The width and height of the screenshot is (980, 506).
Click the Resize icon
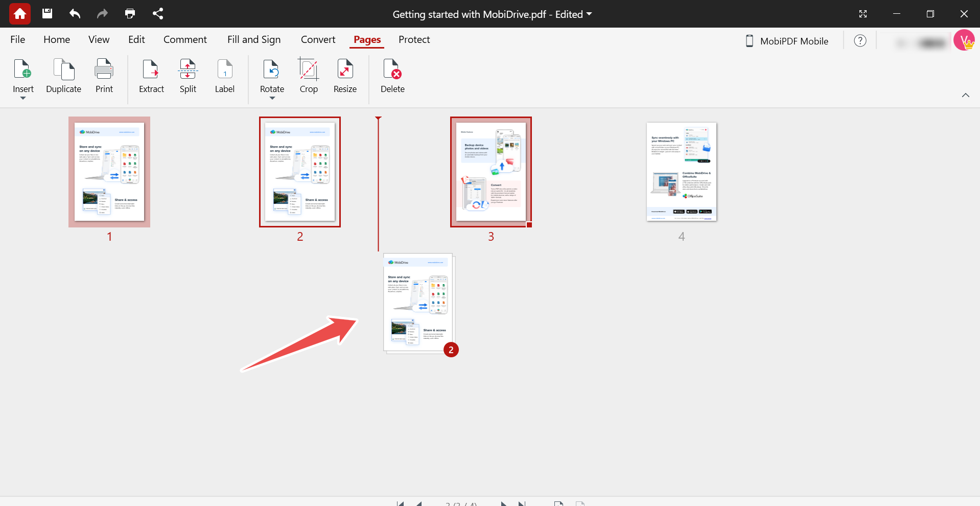pos(345,77)
